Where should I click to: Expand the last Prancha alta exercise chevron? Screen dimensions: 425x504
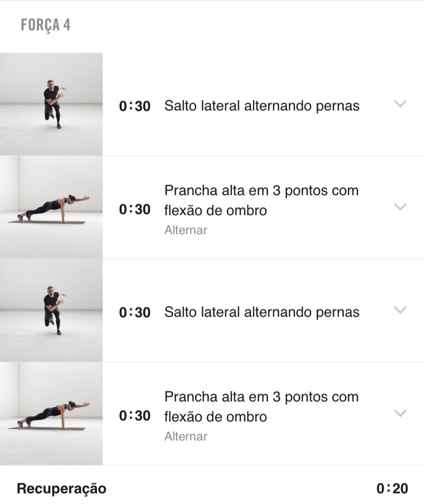point(400,414)
